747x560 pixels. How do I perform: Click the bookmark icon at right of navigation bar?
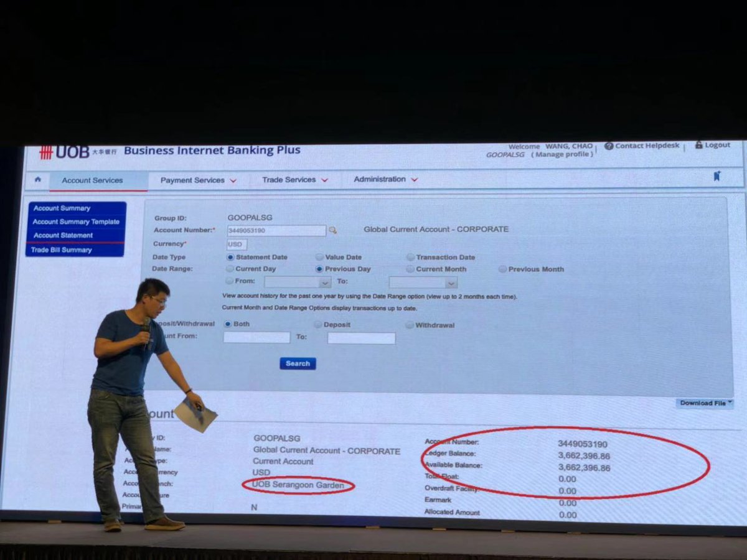pos(716,177)
